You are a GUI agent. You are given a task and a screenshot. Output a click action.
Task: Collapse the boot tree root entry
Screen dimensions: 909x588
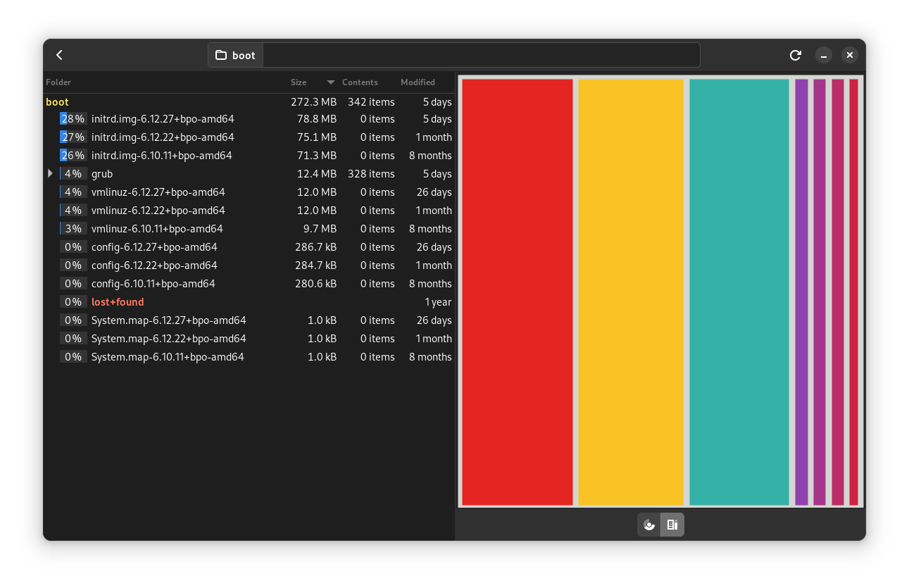pyautogui.click(x=56, y=101)
